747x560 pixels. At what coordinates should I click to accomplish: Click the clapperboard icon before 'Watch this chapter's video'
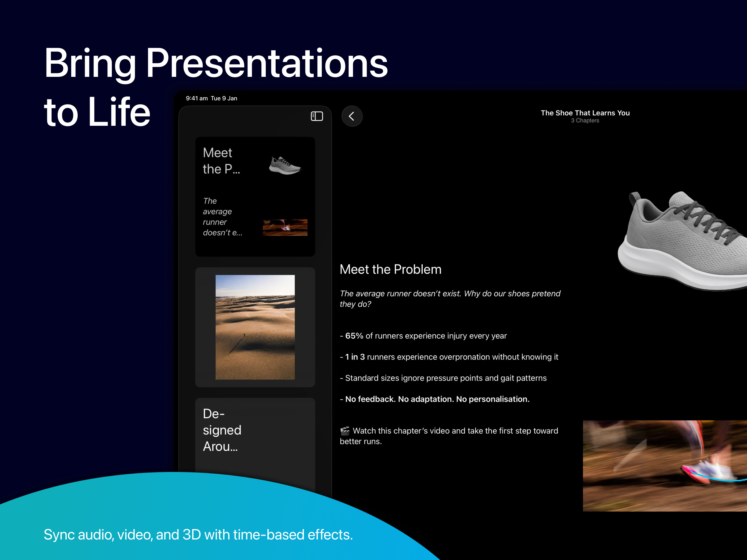(x=345, y=431)
